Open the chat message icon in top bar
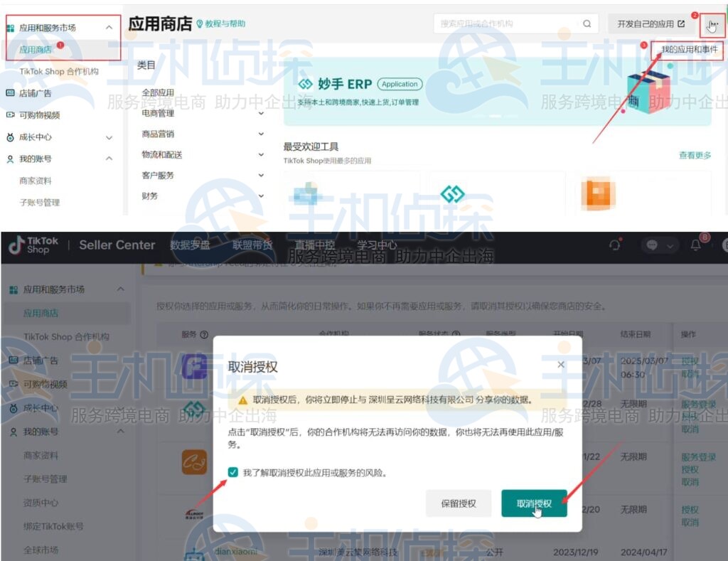Image resolution: width=728 pixels, height=561 pixels. [651, 245]
